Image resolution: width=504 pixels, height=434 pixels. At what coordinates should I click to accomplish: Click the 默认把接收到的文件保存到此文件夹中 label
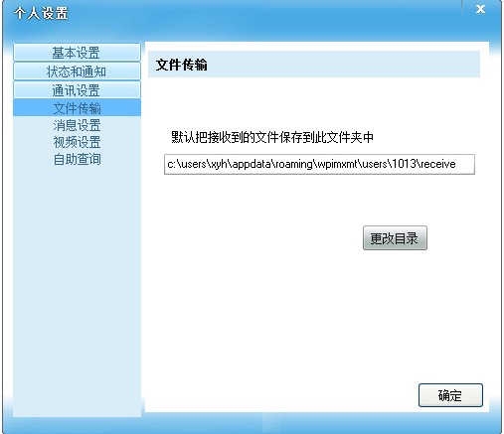point(272,137)
